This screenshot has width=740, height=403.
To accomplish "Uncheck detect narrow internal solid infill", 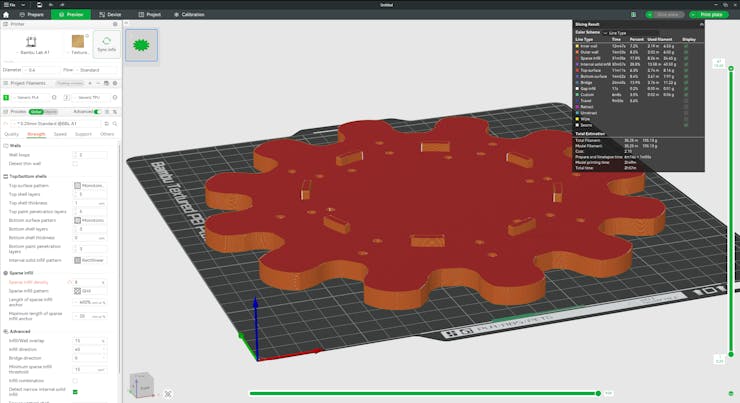I will pos(76,391).
